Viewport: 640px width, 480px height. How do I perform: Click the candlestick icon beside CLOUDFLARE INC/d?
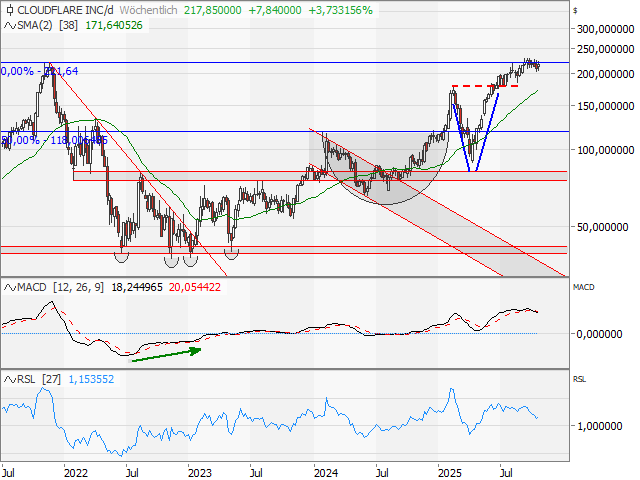click(x=8, y=9)
